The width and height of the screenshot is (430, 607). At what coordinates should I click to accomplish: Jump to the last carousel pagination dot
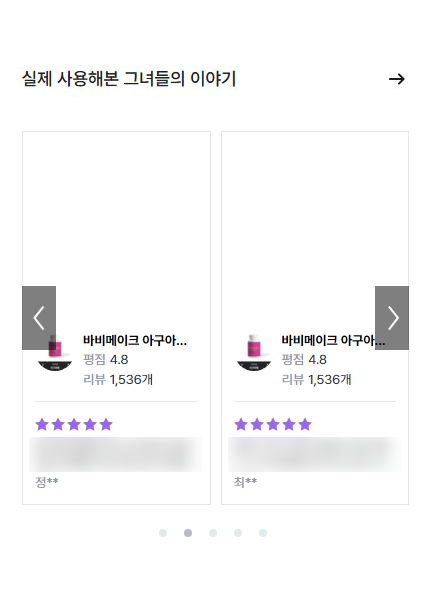coord(263,533)
